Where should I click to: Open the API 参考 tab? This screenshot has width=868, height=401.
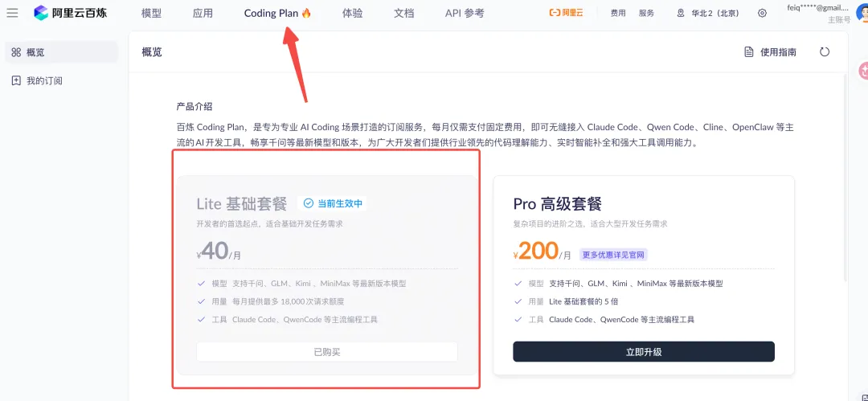(x=465, y=13)
